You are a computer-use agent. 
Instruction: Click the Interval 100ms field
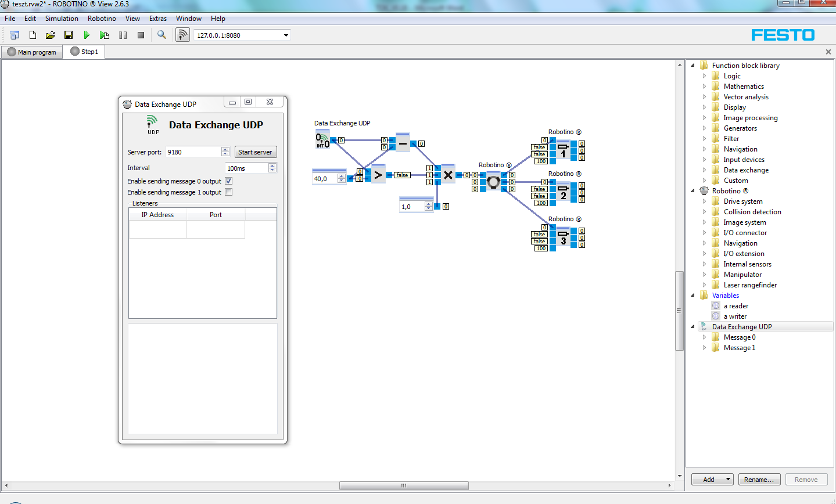247,168
